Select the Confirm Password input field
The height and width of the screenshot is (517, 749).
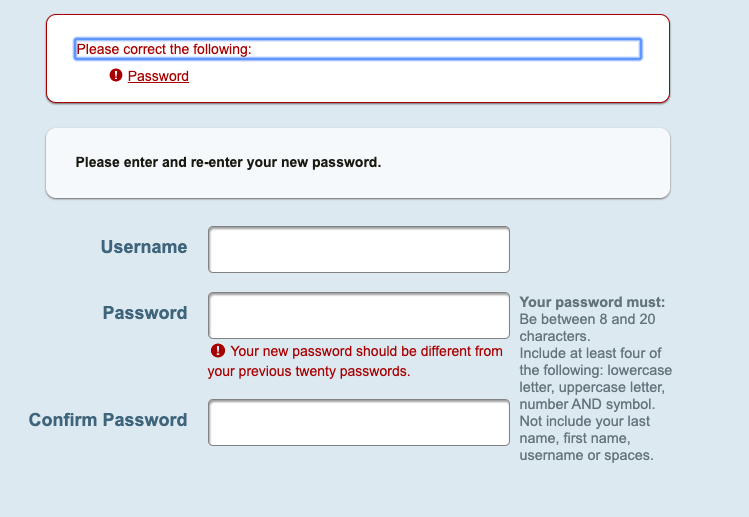[358, 422]
